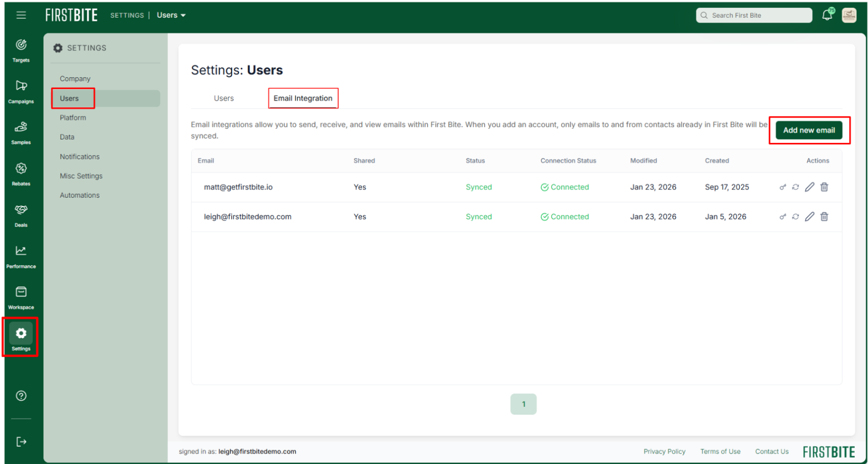
Task: Click the Created column header
Action: tap(717, 161)
